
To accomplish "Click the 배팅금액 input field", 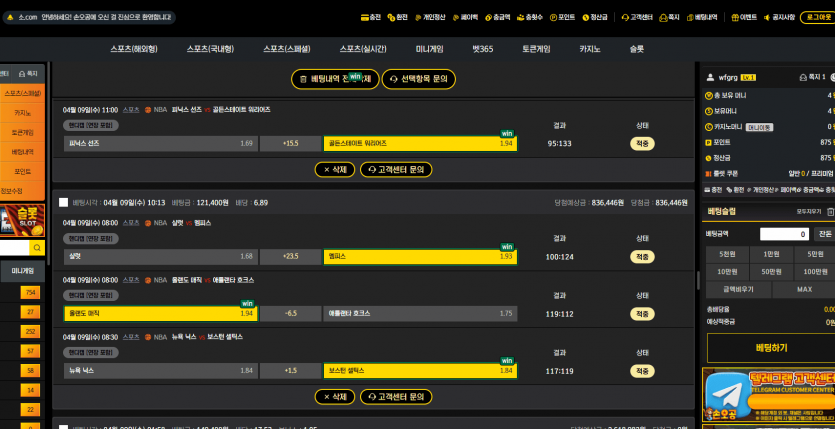I will (784, 234).
